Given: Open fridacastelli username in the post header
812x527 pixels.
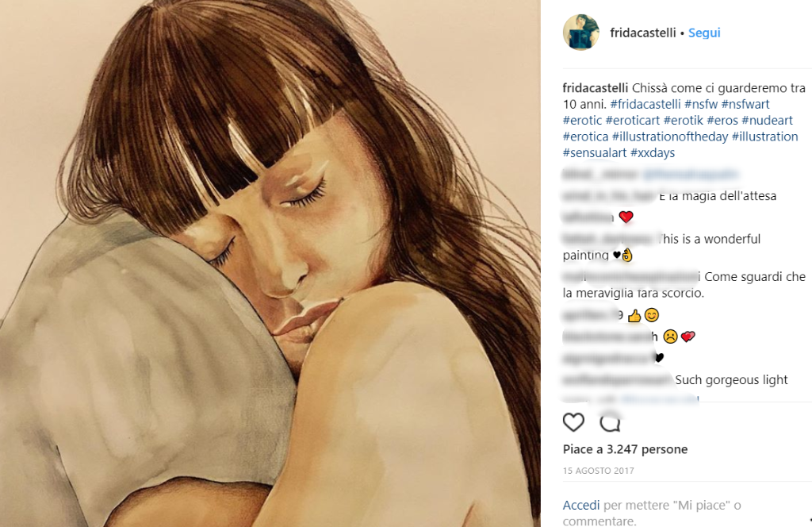Looking at the screenshot, I should click(x=642, y=33).
